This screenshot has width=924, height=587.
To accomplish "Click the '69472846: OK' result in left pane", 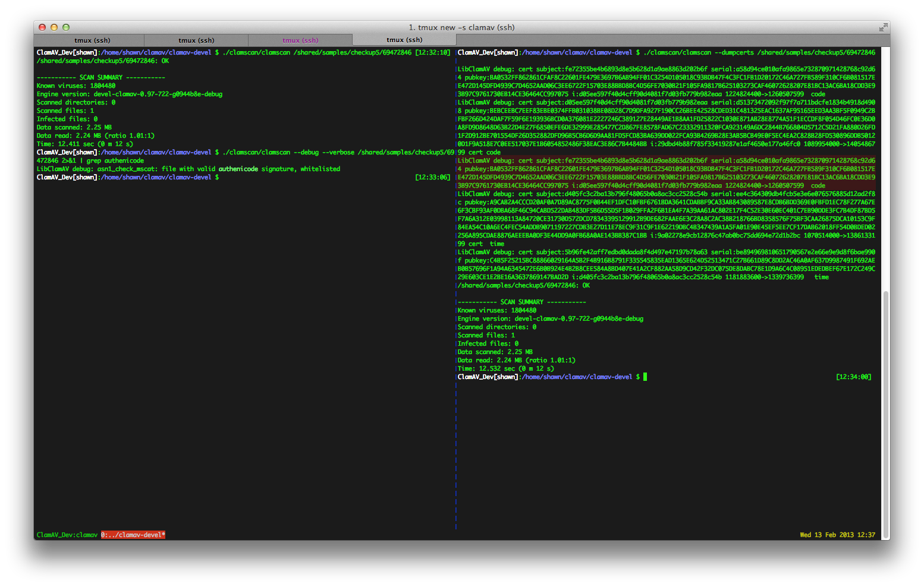I will click(x=103, y=61).
